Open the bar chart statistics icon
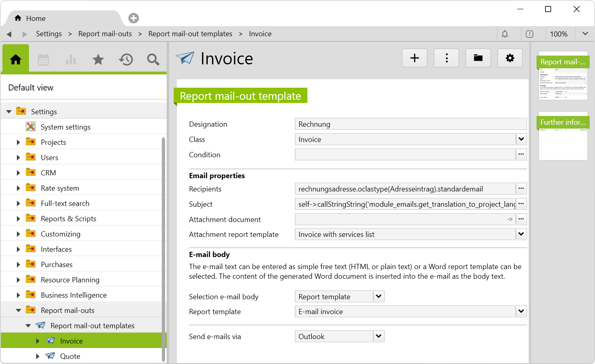Image resolution: width=595 pixels, height=364 pixels. pyautogui.click(x=71, y=60)
